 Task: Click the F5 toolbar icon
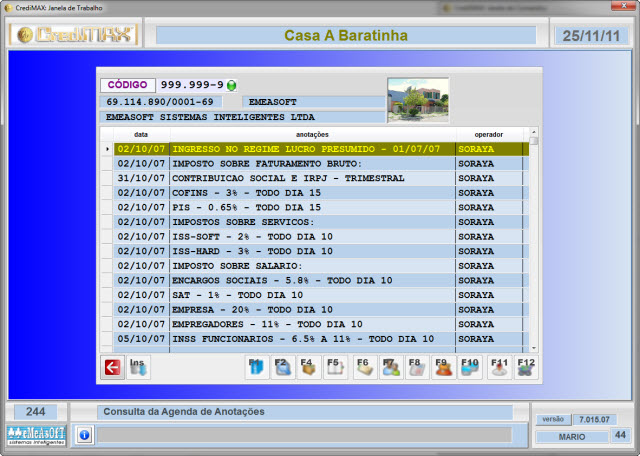click(335, 368)
